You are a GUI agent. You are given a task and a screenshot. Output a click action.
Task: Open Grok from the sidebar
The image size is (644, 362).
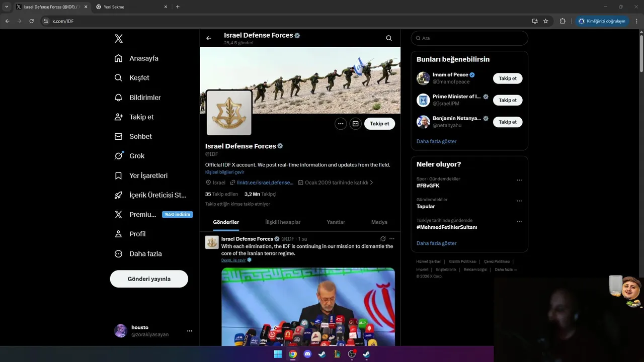pos(130,156)
